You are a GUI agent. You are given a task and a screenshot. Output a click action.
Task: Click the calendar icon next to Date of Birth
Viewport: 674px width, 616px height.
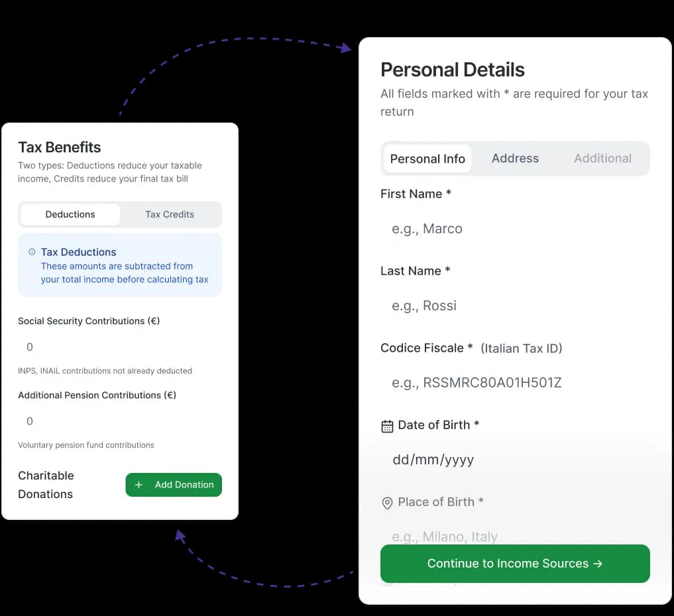[x=387, y=426]
